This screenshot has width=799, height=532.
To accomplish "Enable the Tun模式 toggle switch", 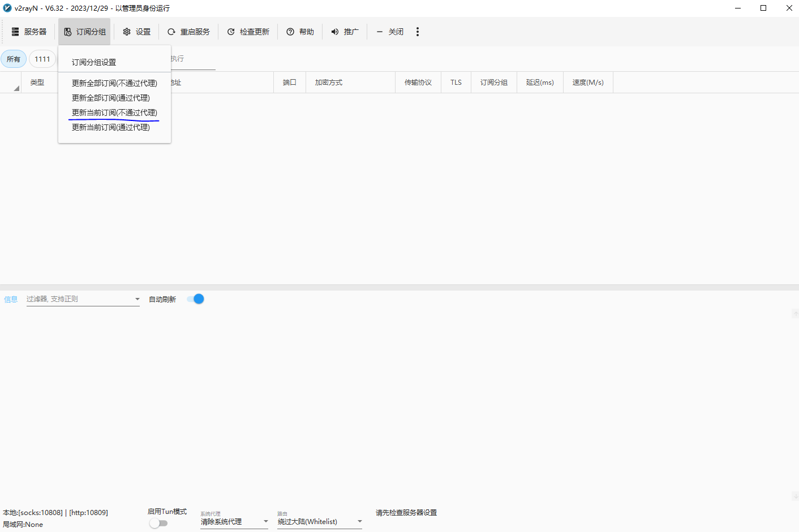I will [158, 523].
